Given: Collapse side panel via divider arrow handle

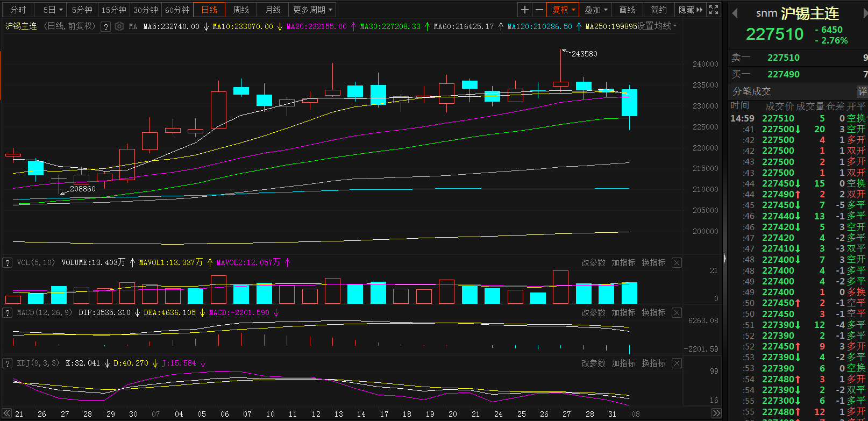Looking at the screenshot, I should click(x=724, y=259).
